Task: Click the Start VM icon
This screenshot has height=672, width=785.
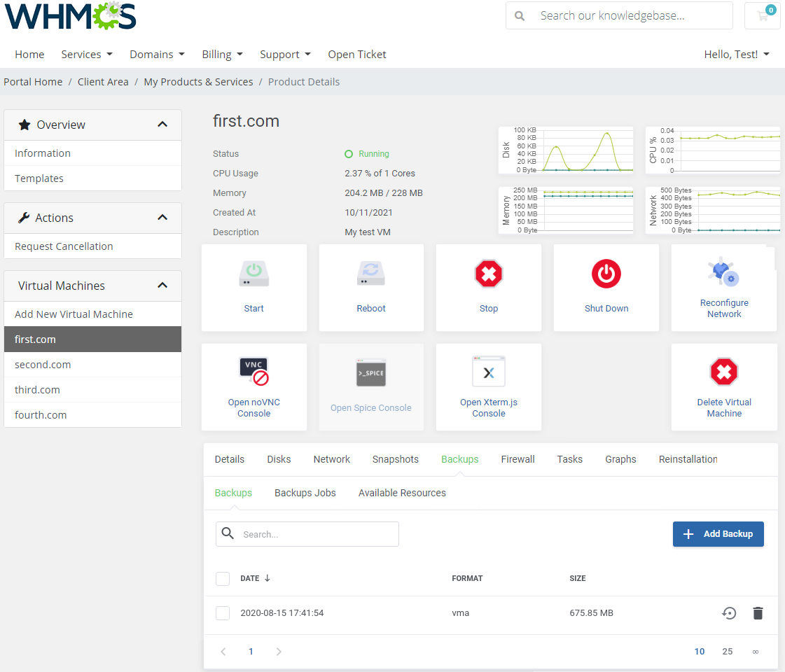Action: click(x=253, y=274)
